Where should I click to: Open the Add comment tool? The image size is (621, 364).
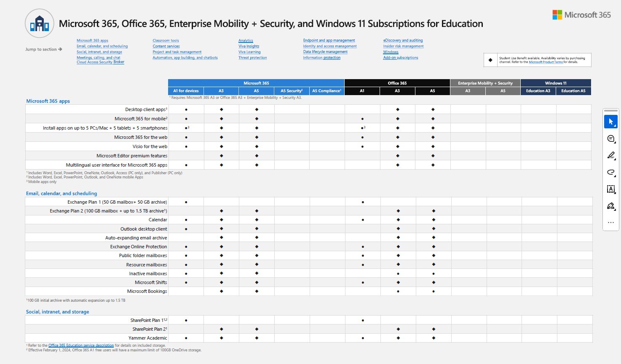[x=611, y=138]
